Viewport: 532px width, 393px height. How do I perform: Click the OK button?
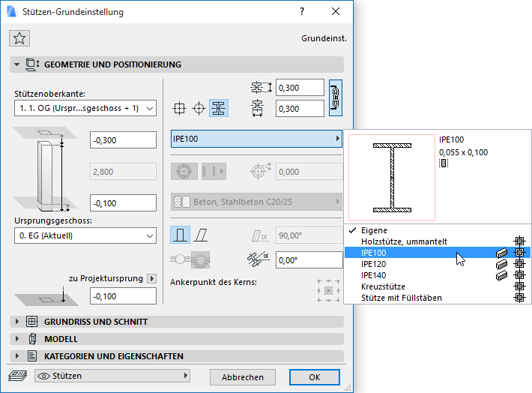(x=315, y=377)
